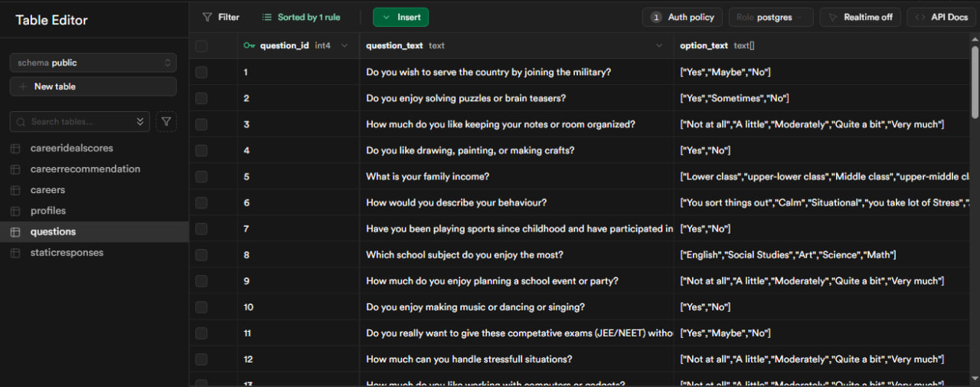This screenshot has height=387, width=980.
Task: Open the schema public dropdown
Action: 93,63
